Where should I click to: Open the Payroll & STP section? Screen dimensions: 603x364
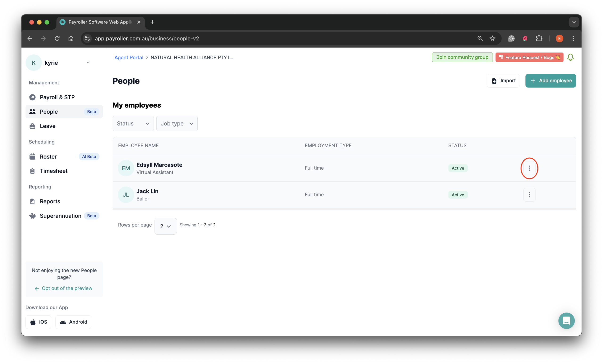click(57, 97)
